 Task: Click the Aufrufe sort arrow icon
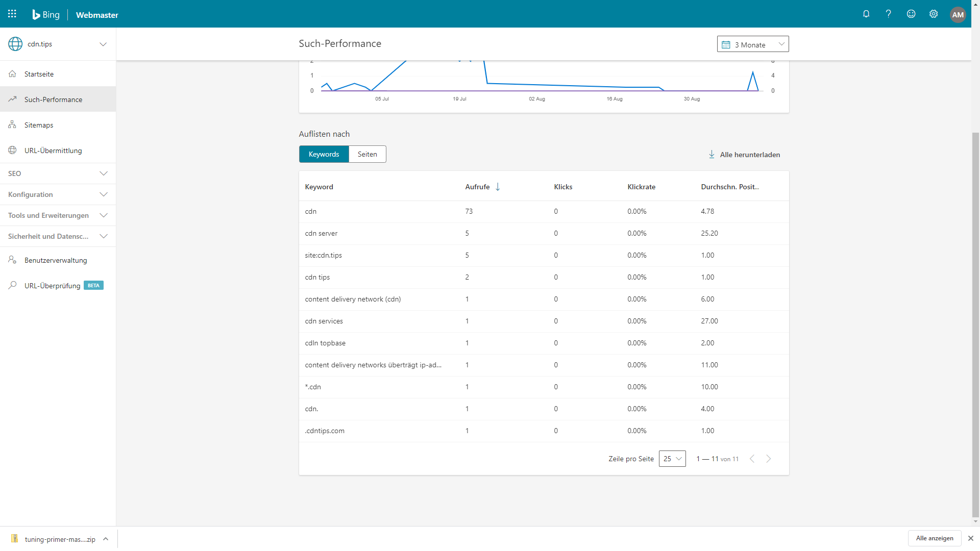(x=498, y=187)
